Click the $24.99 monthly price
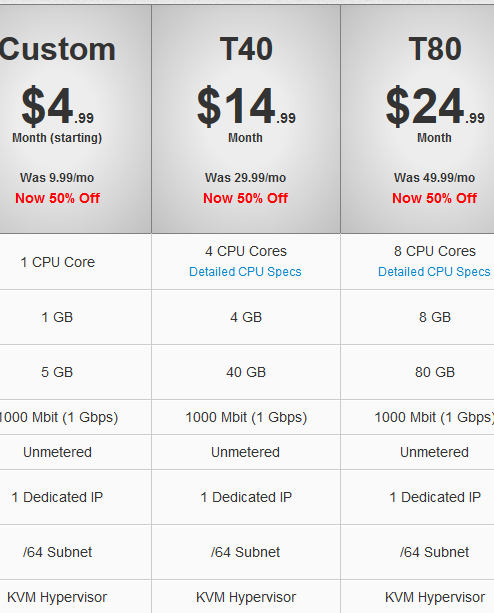The width and height of the screenshot is (494, 613). pyautogui.click(x=435, y=106)
